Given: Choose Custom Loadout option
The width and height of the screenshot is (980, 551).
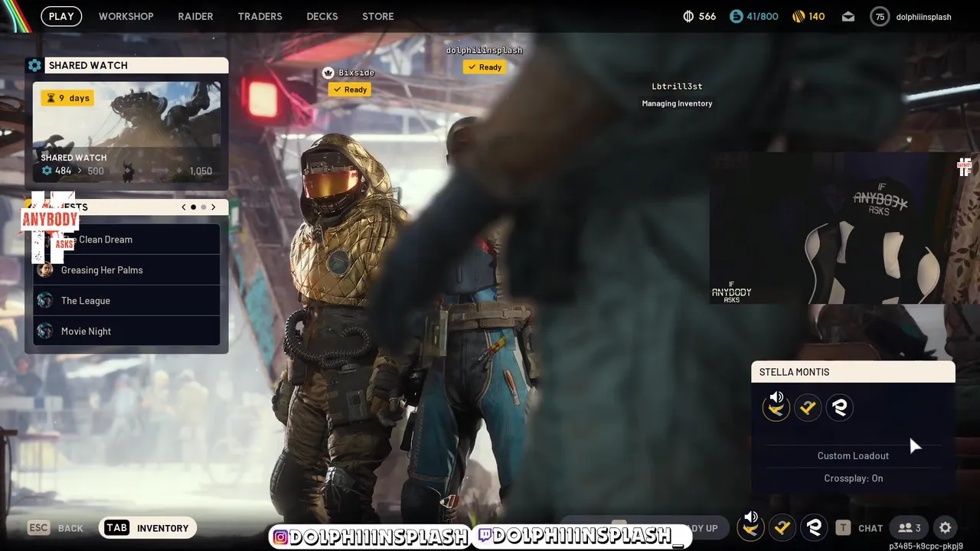Looking at the screenshot, I should pyautogui.click(x=853, y=455).
